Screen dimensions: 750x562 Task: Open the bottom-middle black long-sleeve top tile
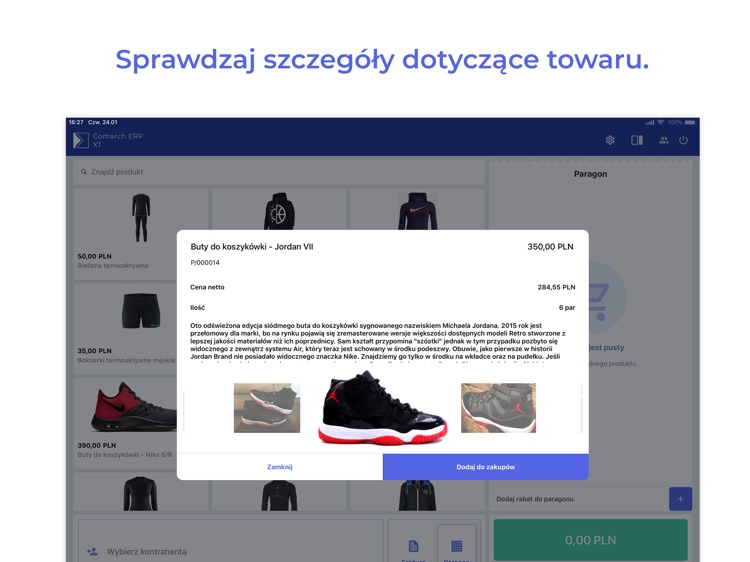pos(279,495)
